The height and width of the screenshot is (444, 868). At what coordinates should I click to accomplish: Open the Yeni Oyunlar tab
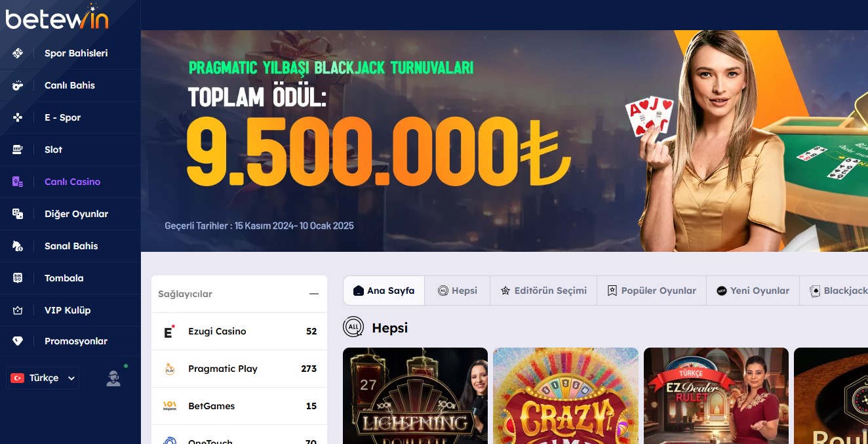coord(753,291)
